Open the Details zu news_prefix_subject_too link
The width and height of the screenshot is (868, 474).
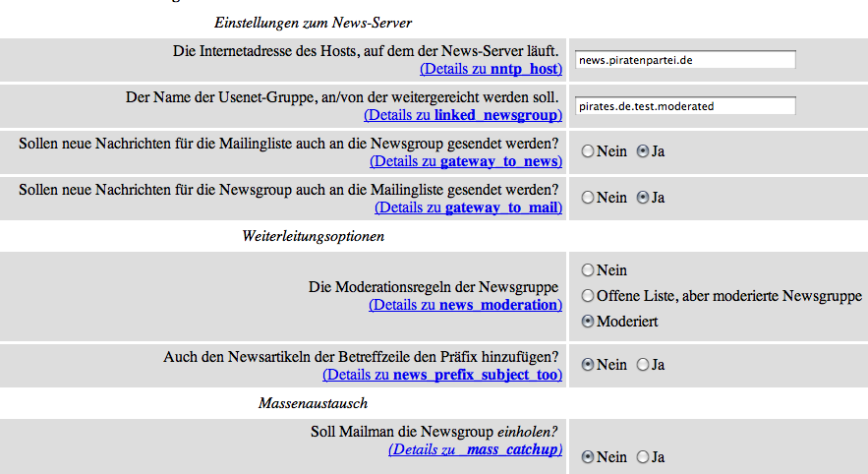pyautogui.click(x=442, y=375)
